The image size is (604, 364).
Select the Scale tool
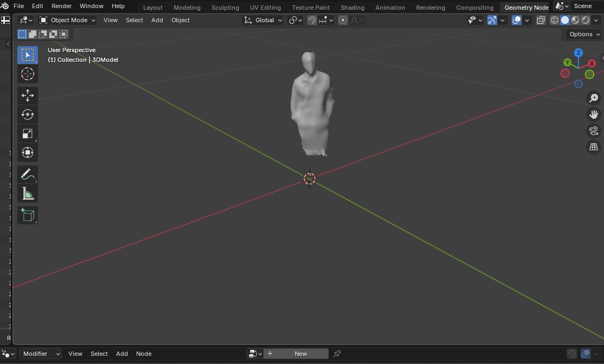[28, 133]
